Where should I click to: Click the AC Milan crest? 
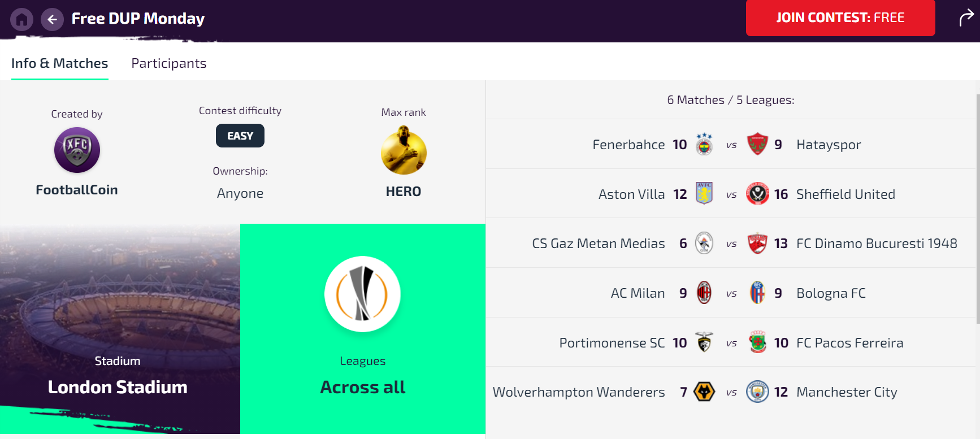[x=704, y=293]
